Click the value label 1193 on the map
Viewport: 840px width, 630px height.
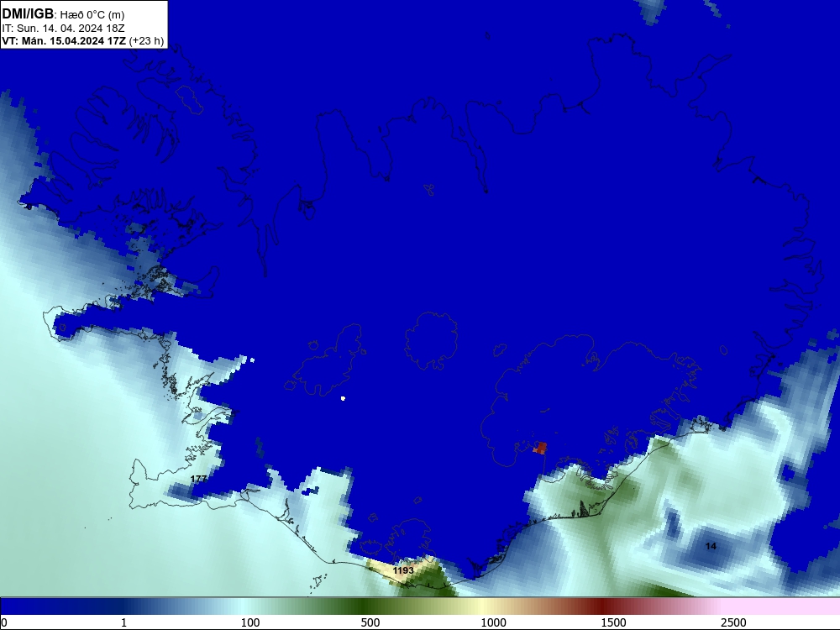click(x=403, y=570)
